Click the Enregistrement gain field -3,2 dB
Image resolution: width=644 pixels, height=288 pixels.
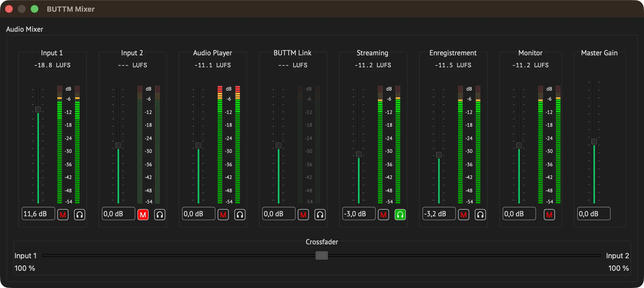pos(439,213)
